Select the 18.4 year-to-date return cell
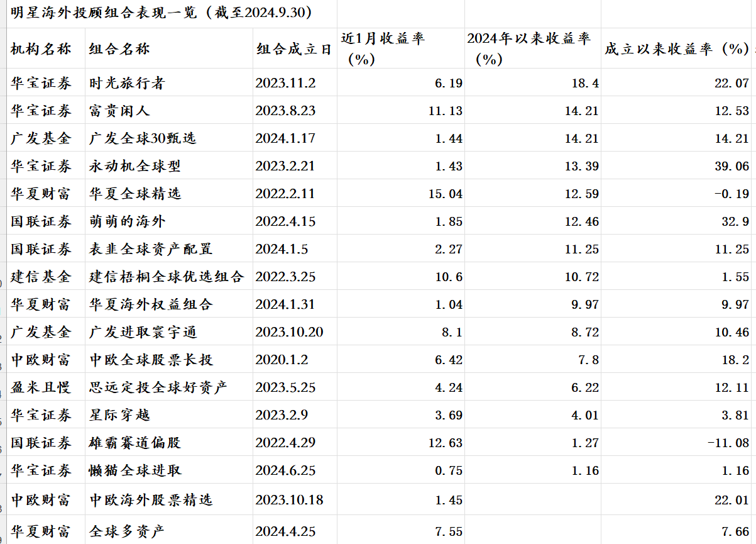 pyautogui.click(x=533, y=82)
